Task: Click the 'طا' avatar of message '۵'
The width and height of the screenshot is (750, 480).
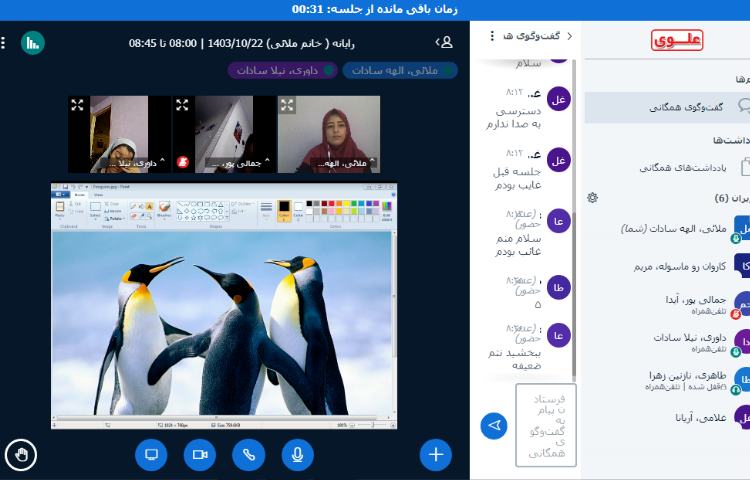Action: point(558,287)
